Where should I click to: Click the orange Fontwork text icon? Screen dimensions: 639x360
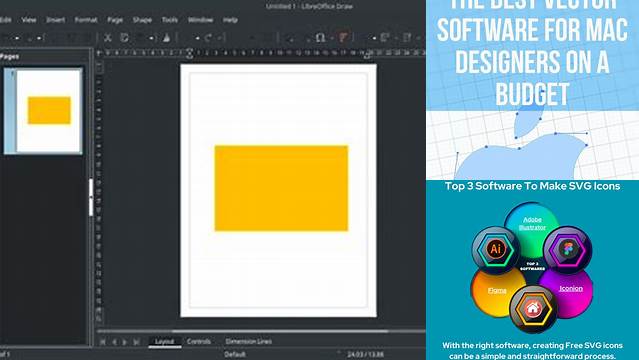tap(343, 38)
